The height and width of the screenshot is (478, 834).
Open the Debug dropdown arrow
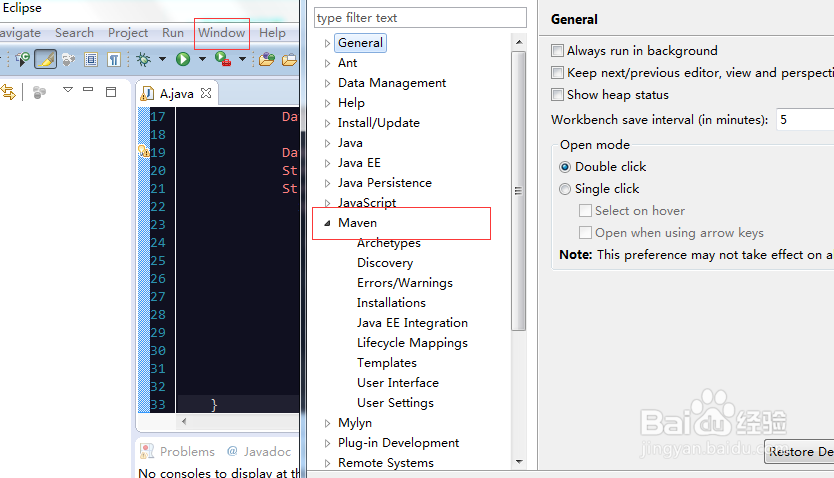[162, 59]
